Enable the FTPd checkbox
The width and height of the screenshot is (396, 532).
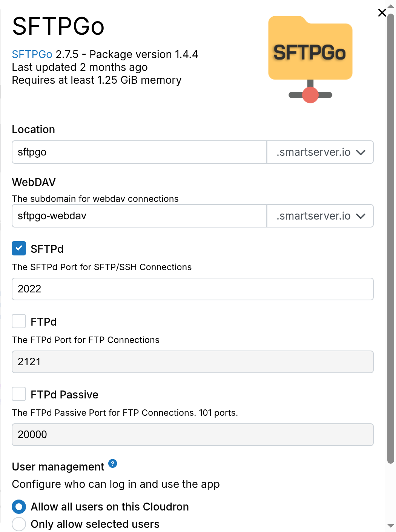point(19,321)
